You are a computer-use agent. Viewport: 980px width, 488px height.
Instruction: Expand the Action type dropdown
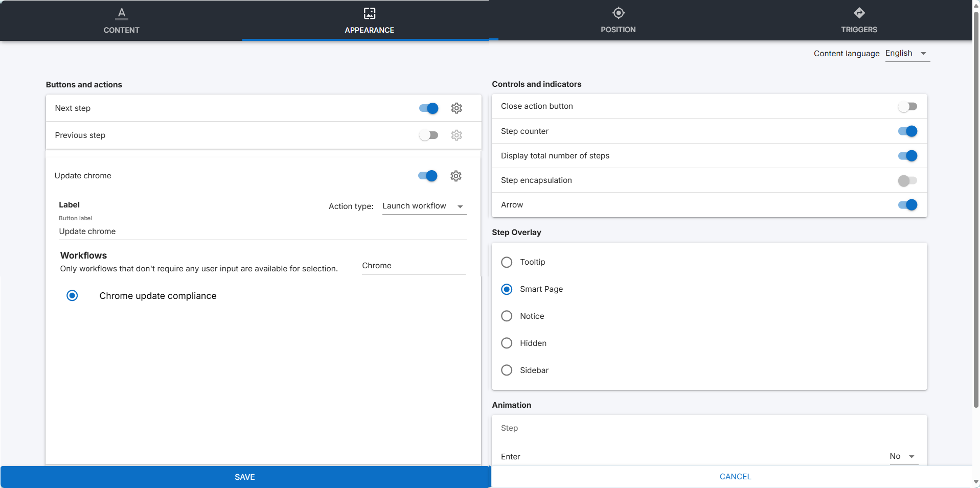click(x=424, y=206)
